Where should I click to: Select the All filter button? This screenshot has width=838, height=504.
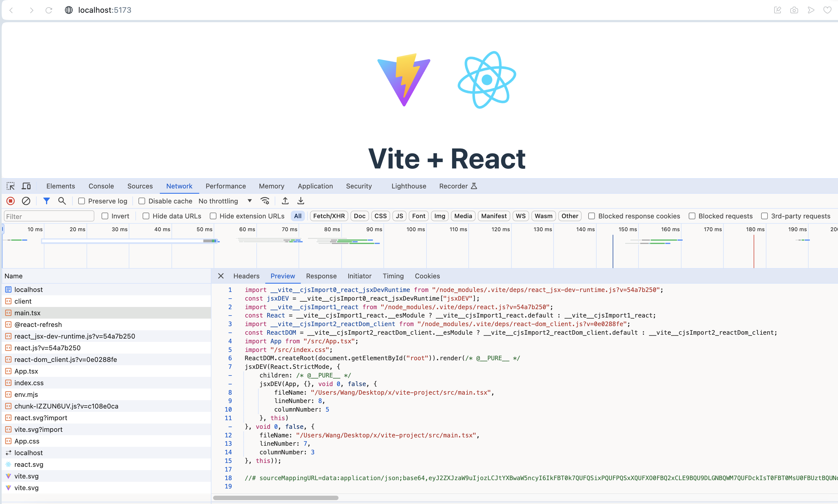(x=298, y=216)
